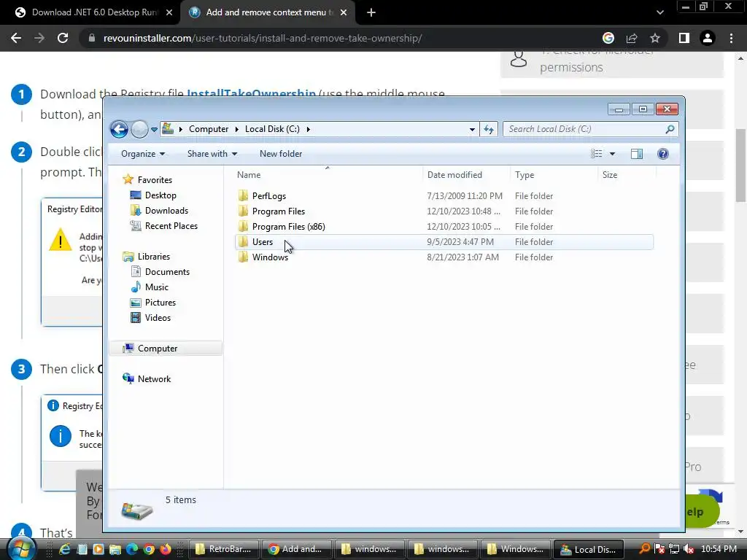Open the More view options dropdown arrow
This screenshot has width=747, height=560.
click(x=612, y=154)
